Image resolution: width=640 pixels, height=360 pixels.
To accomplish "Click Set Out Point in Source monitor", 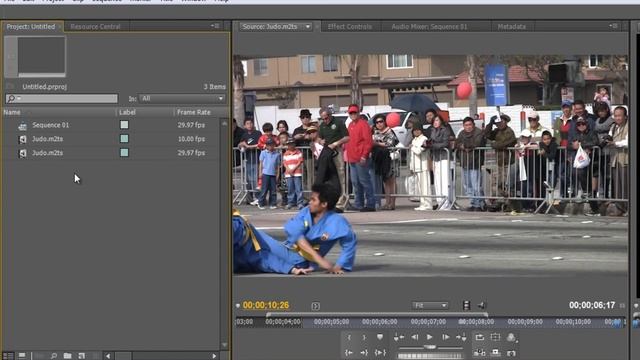I will point(364,338).
